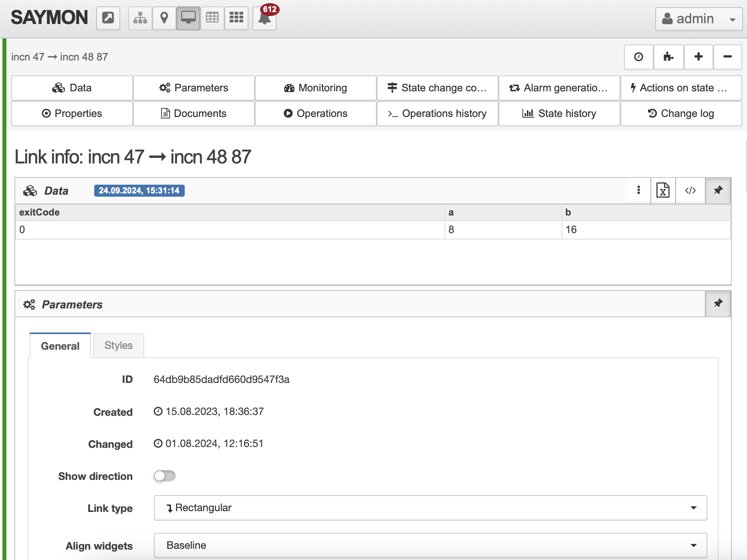
Task: Open the Change log section
Action: pos(681,113)
